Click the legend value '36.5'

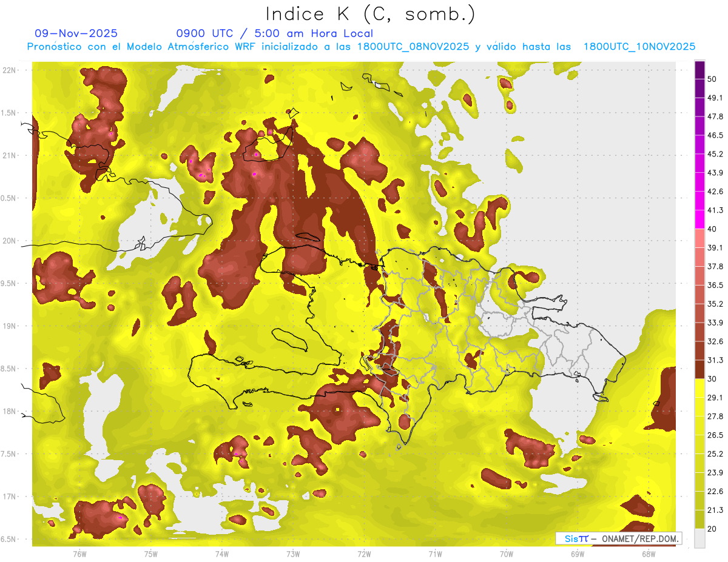pos(715,285)
